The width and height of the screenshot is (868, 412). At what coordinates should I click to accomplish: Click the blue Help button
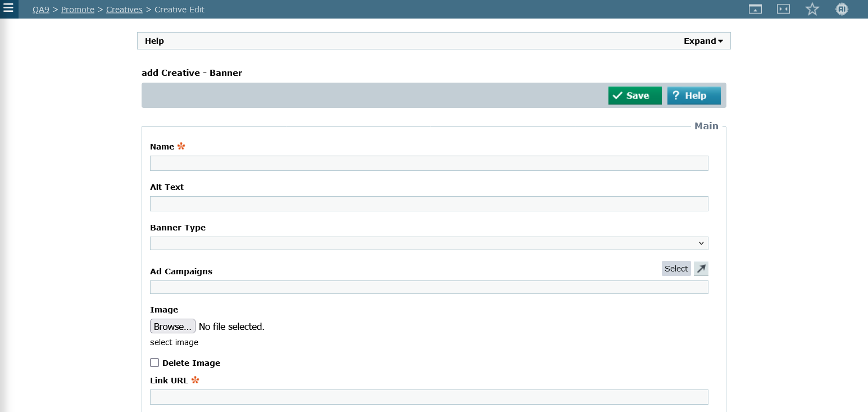(x=693, y=96)
